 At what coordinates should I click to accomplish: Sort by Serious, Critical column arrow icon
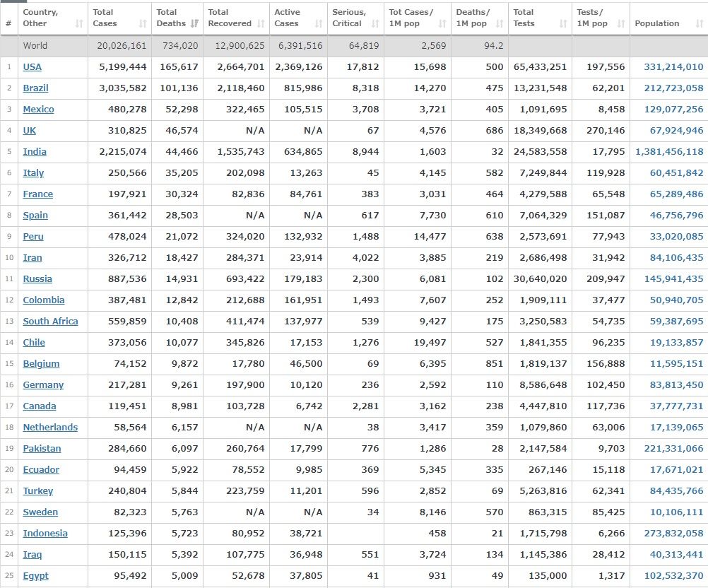375,24
